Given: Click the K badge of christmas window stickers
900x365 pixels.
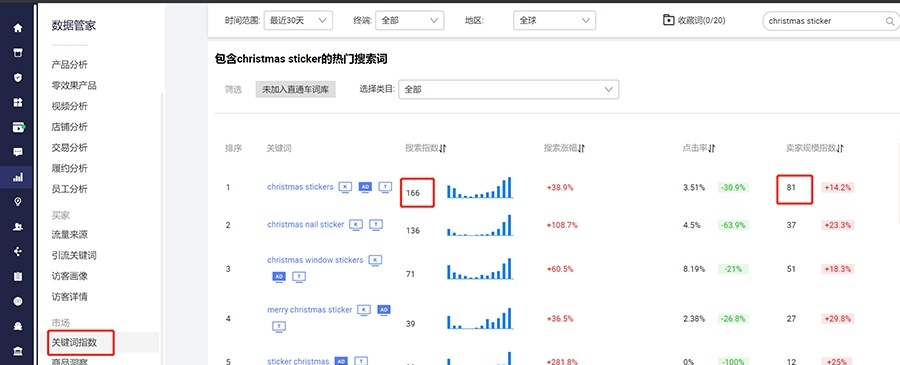Looking at the screenshot, I should coord(375,260).
